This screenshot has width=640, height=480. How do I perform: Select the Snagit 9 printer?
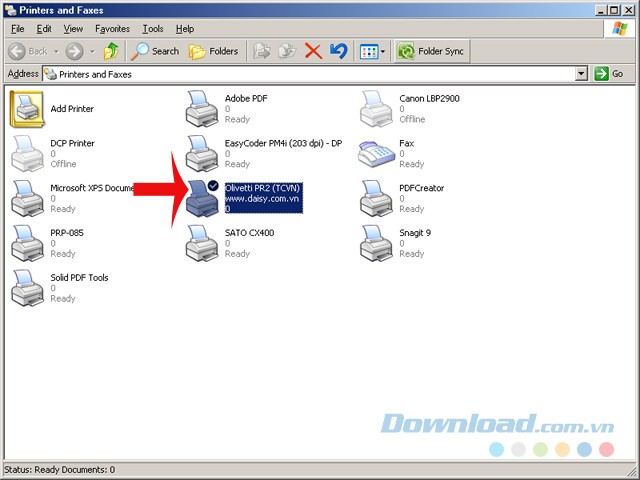tap(377, 243)
